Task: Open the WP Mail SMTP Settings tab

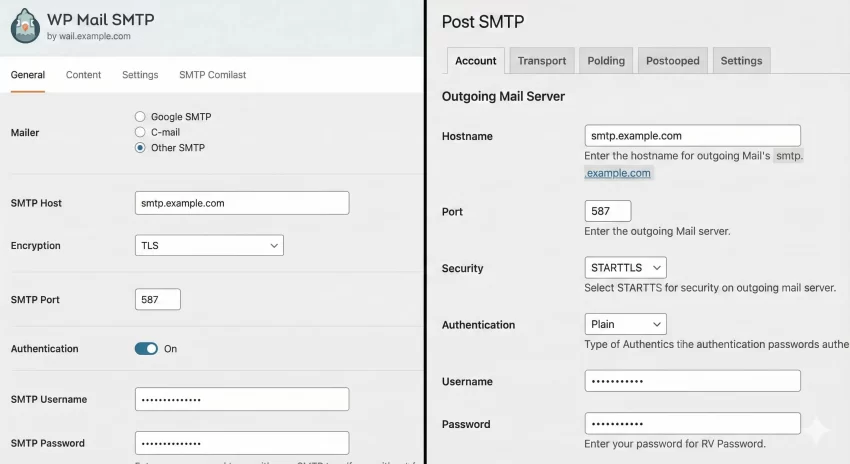Action: (140, 75)
